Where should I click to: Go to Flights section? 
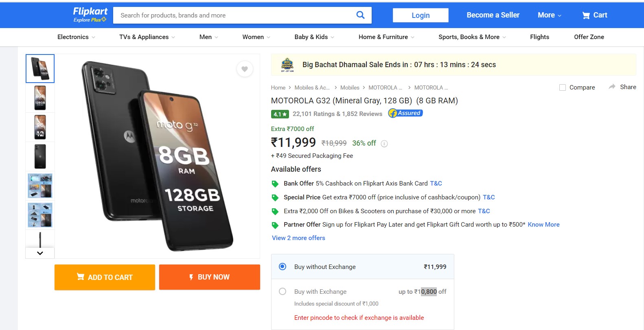tap(539, 37)
